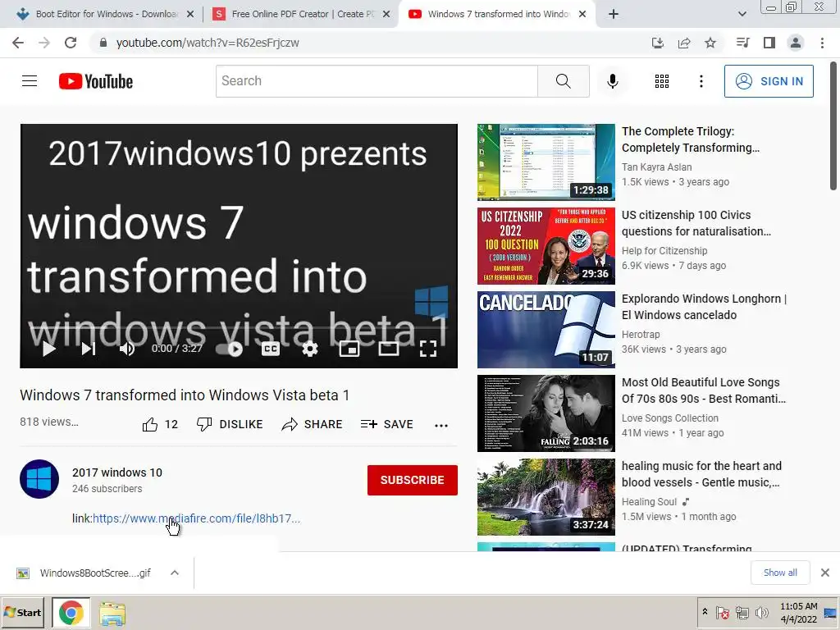Share the video

pyautogui.click(x=312, y=424)
